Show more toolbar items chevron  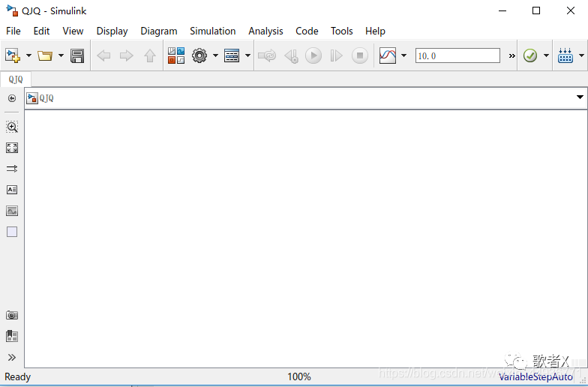(511, 55)
